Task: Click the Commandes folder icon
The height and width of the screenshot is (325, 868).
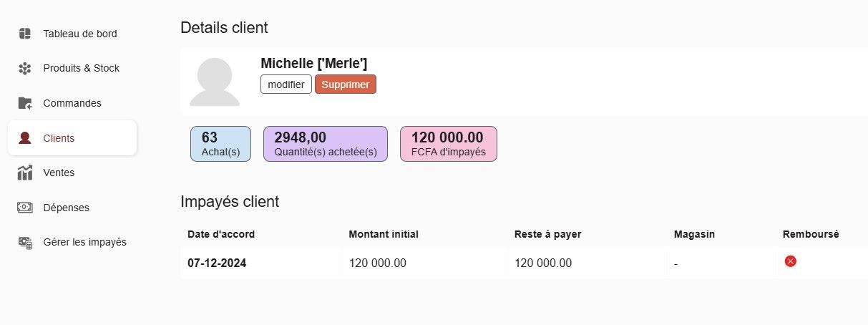Action: coord(25,103)
